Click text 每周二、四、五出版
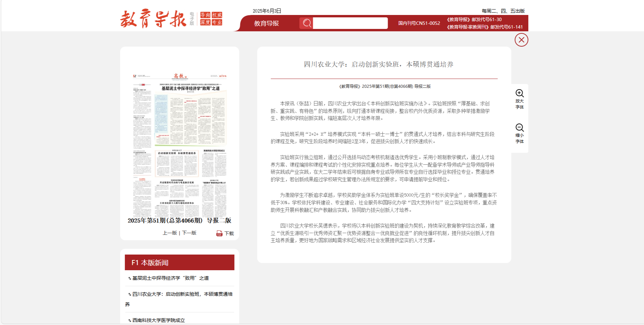 [x=503, y=11]
